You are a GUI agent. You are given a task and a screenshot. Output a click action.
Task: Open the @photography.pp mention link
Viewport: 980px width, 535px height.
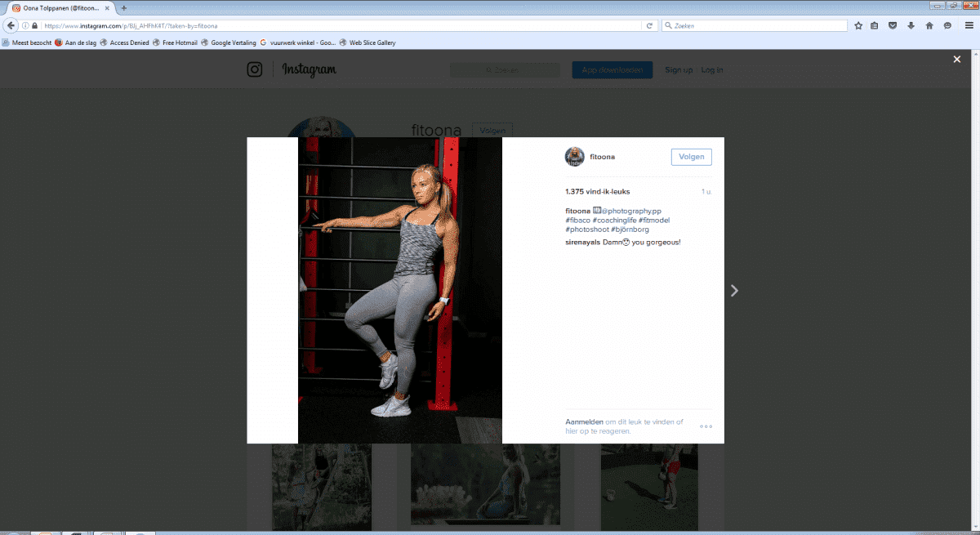coord(631,211)
